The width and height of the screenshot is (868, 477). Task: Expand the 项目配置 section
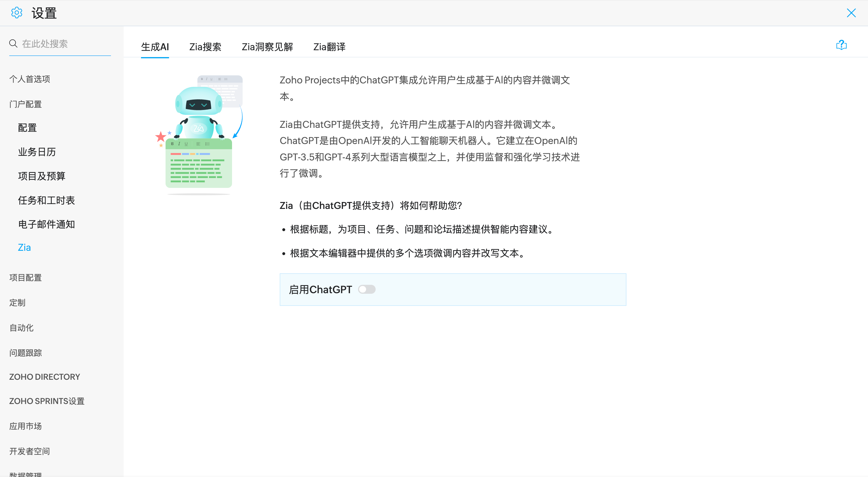click(26, 278)
